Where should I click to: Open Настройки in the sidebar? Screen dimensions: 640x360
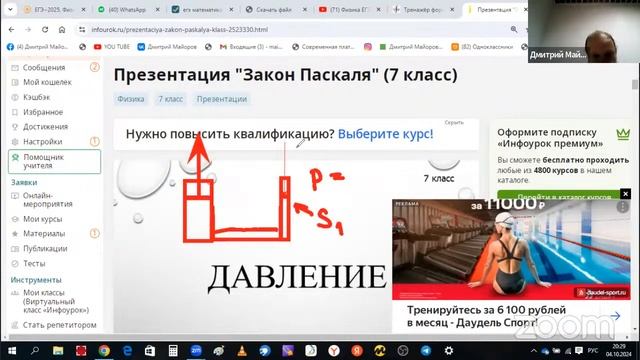42,142
